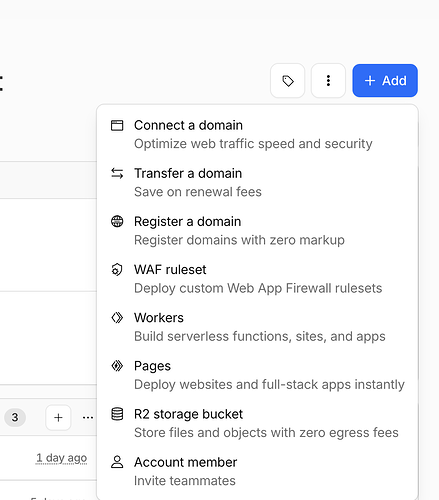Select R2 storage bucket entry

tap(257, 423)
